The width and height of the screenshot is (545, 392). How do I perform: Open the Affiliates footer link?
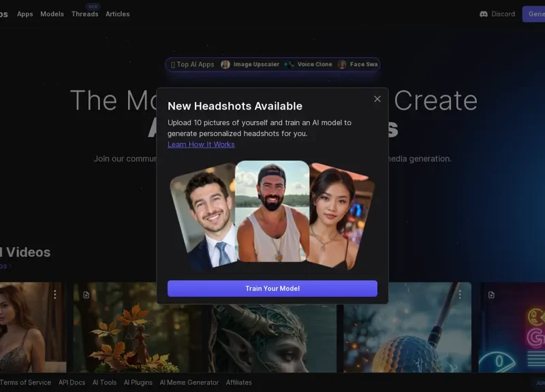tap(239, 382)
